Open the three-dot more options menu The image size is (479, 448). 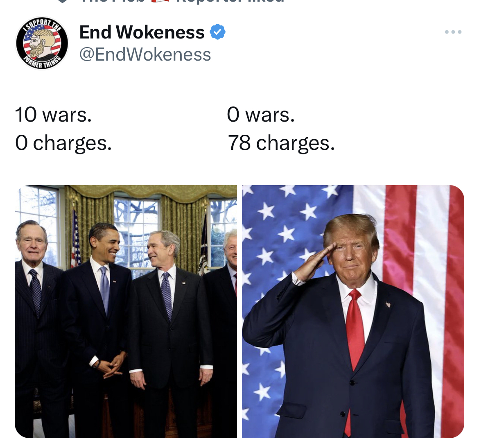click(x=453, y=32)
